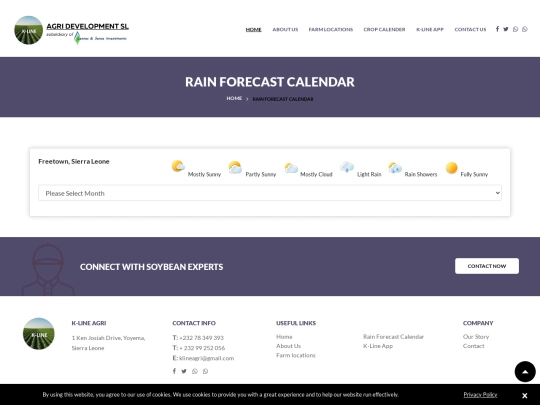Open the Twitter icon in the header
The height and width of the screenshot is (405, 540).
tap(506, 29)
